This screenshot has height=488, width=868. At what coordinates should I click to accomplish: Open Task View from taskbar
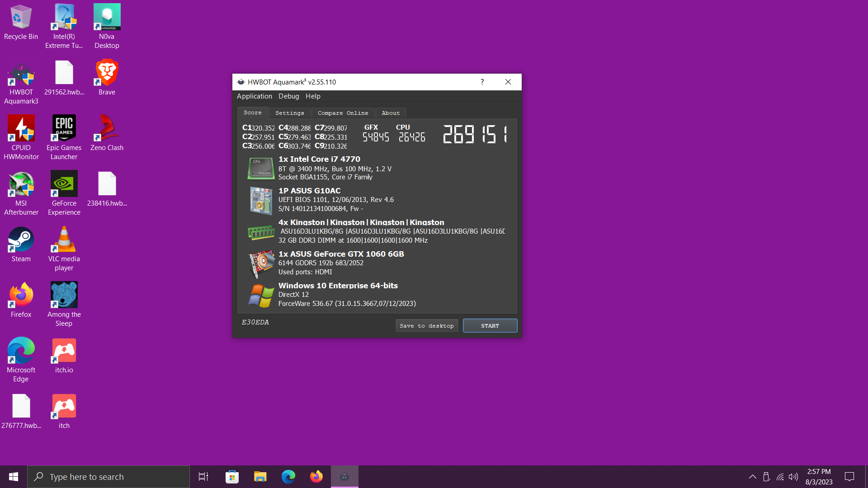tap(204, 477)
